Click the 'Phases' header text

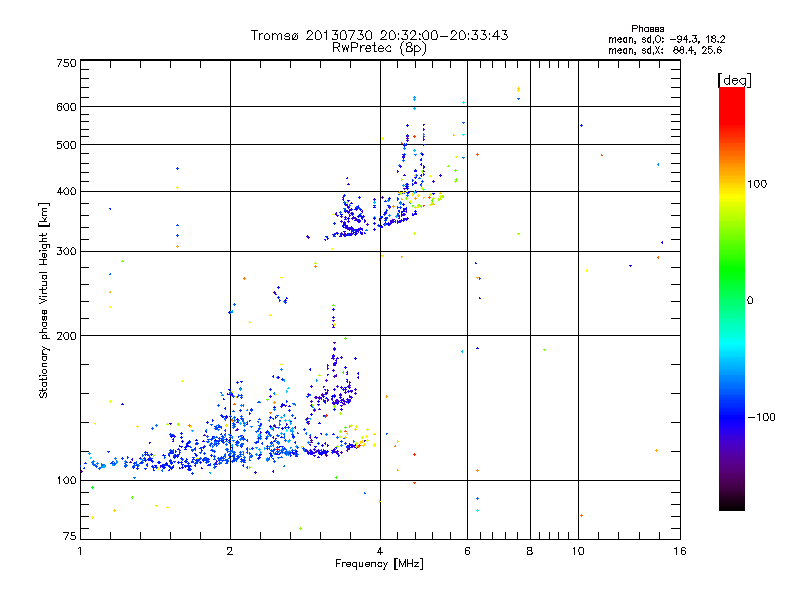(x=647, y=29)
